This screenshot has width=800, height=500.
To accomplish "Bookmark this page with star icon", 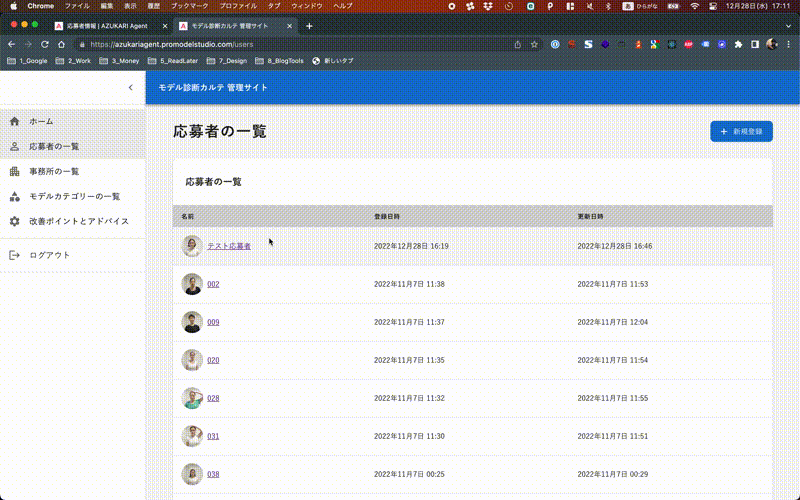I will coord(535,44).
